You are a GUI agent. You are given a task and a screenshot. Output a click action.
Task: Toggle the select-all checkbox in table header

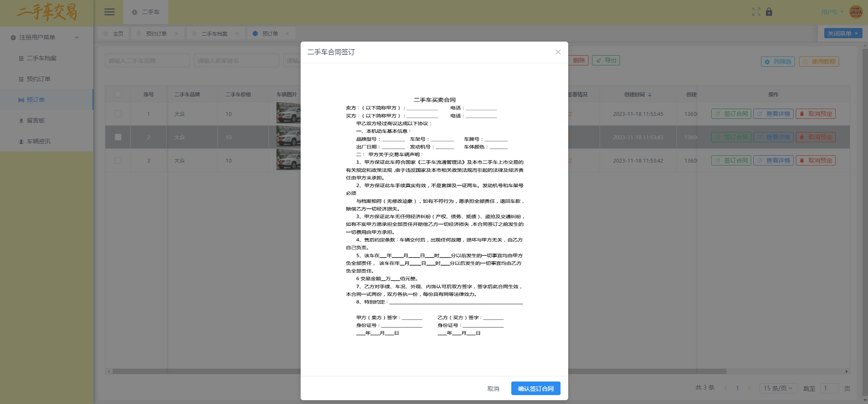point(118,94)
